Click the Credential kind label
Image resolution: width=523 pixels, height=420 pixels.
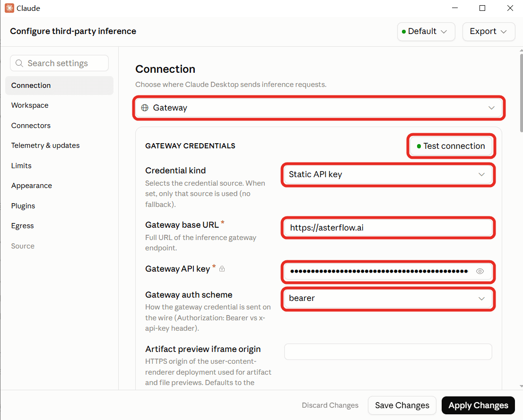pyautogui.click(x=175, y=171)
